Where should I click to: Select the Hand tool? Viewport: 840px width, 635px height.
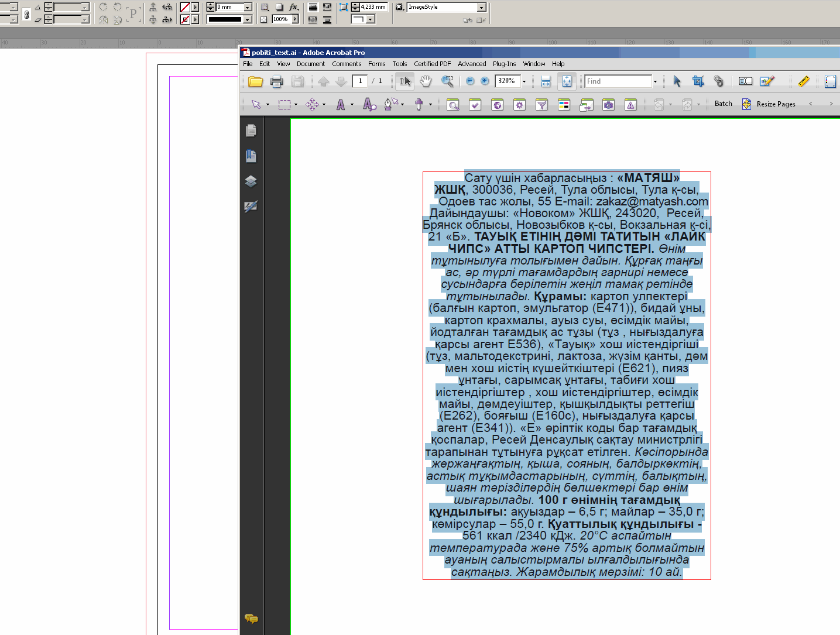426,81
